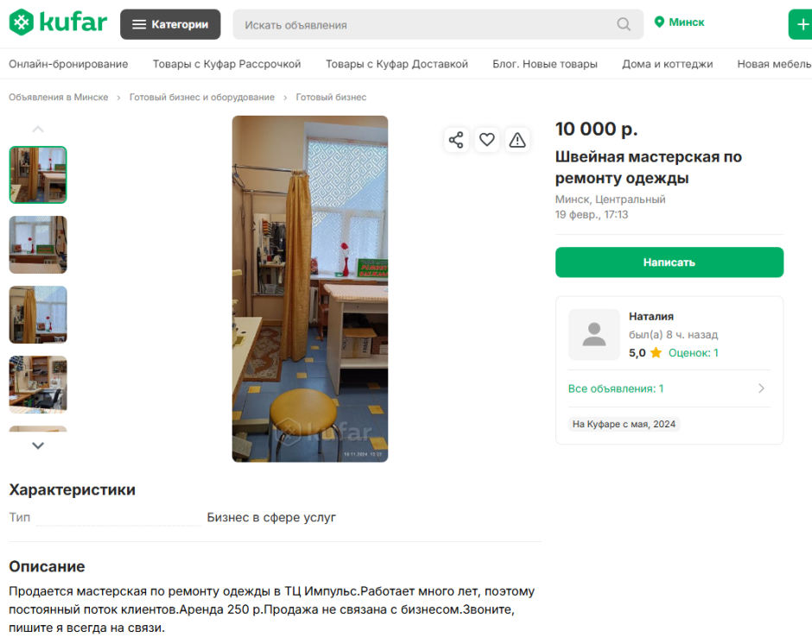Open the Оценок: 1 ratings link
The width and height of the screenshot is (812, 644).
tap(693, 353)
